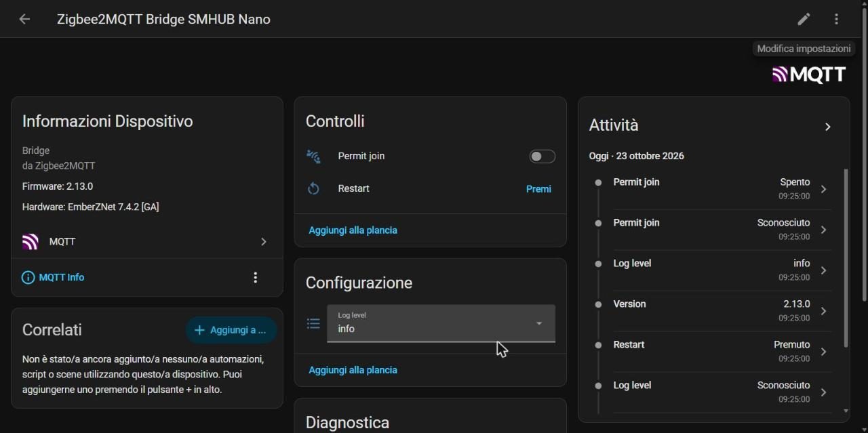Click the Spento value in activity list
The width and height of the screenshot is (868, 433).
(795, 182)
